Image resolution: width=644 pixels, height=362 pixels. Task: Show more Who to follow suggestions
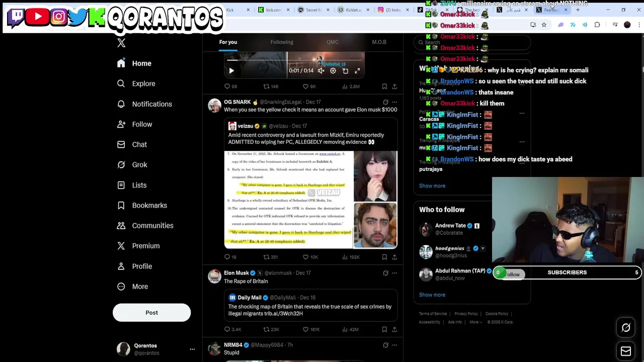click(x=432, y=295)
